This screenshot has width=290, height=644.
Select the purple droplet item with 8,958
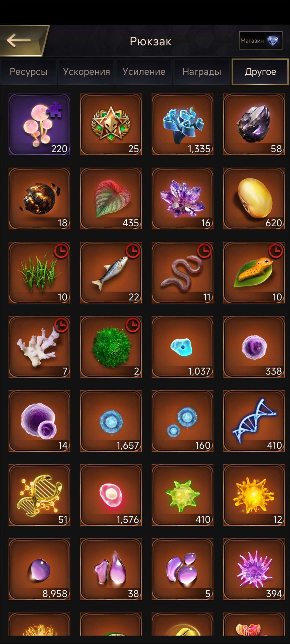coord(39,569)
